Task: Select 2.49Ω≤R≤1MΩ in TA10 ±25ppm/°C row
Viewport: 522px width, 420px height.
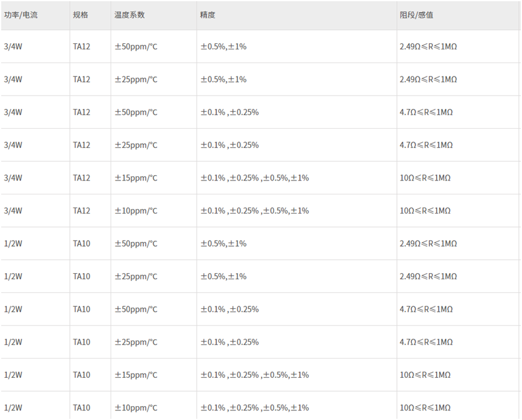Action: [x=428, y=277]
